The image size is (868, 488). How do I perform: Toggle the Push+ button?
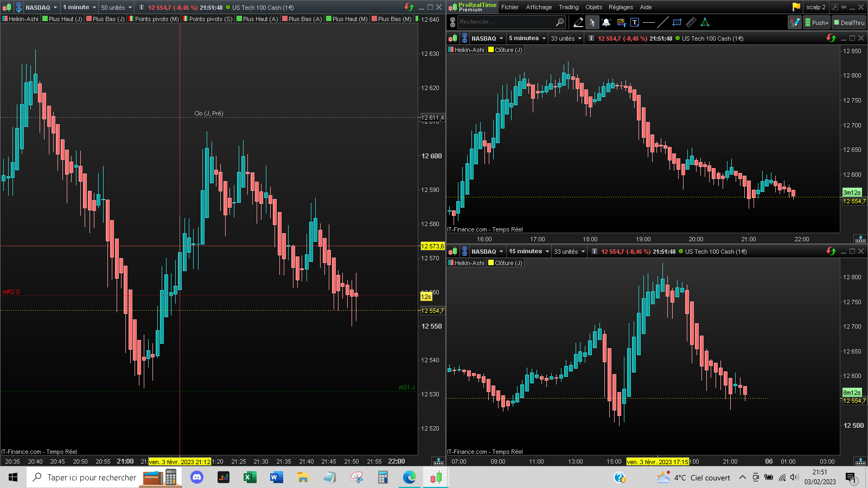coord(817,22)
